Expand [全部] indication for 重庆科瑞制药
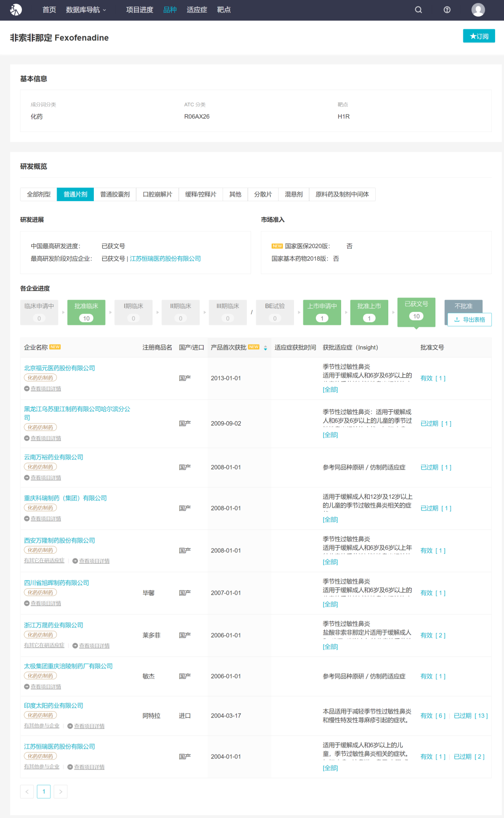Viewport: 504px width, 818px height. coord(330,520)
